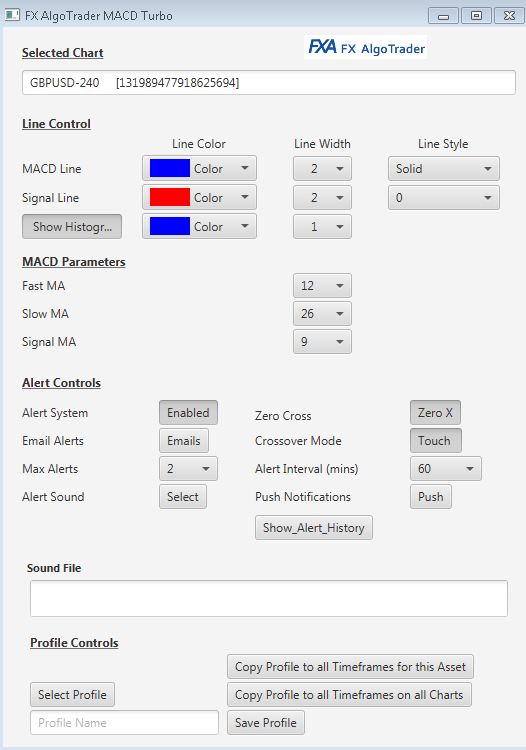The height and width of the screenshot is (750, 526).
Task: Click the Alert Controls heading
Action: [61, 383]
